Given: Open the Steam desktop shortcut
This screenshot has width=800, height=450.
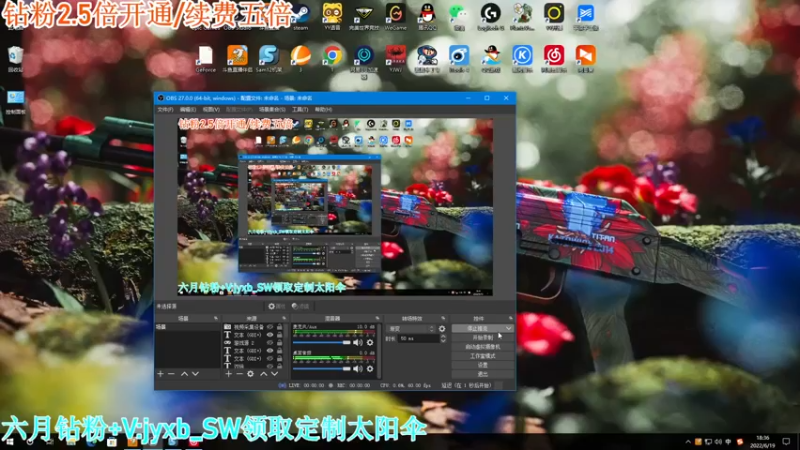Looking at the screenshot, I should [301, 16].
